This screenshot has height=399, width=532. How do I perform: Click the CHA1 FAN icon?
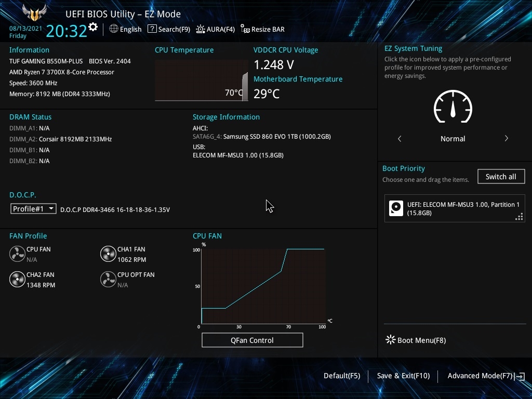click(x=108, y=254)
